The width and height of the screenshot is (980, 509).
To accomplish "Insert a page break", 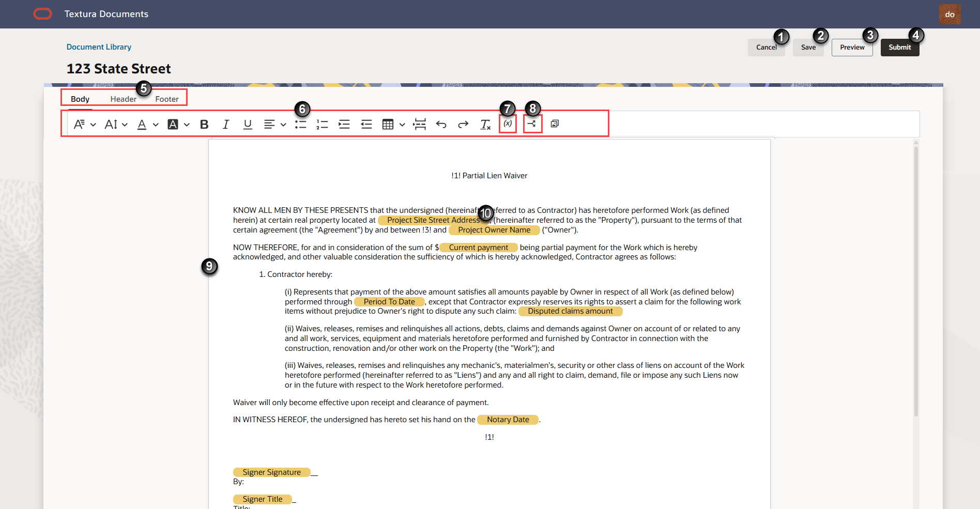I will 420,124.
